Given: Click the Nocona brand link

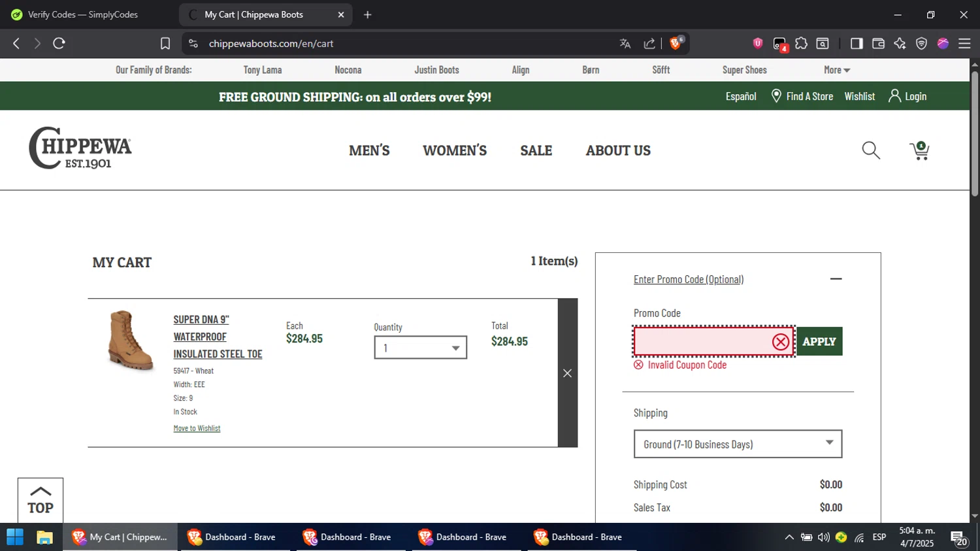Looking at the screenshot, I should pyautogui.click(x=348, y=70).
